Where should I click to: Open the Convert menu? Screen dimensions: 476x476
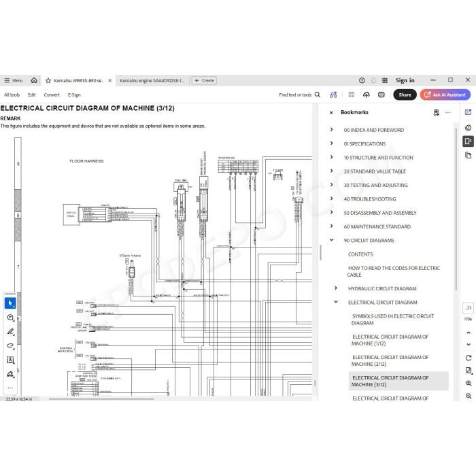52,95
